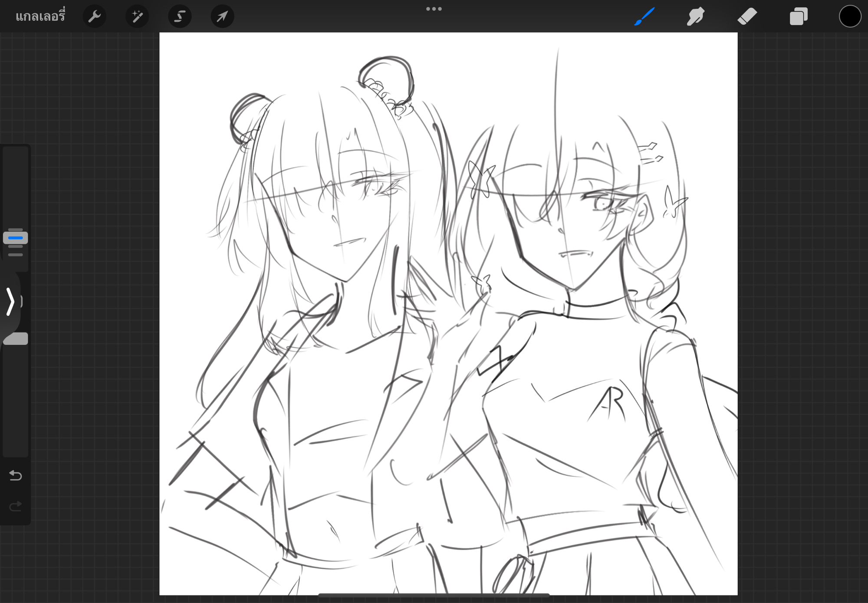The width and height of the screenshot is (868, 603).
Task: Open the Actions wrench menu
Action: coord(94,16)
